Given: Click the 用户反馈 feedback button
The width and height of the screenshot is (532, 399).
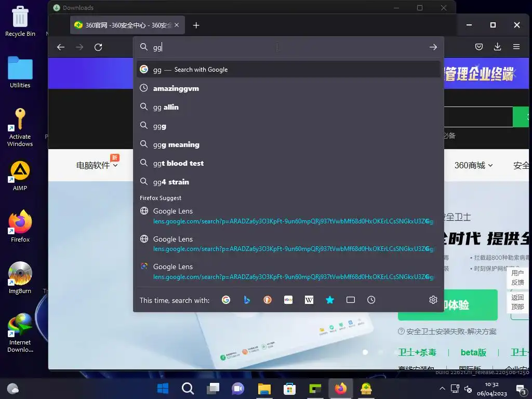Looking at the screenshot, I should pyautogui.click(x=517, y=277).
